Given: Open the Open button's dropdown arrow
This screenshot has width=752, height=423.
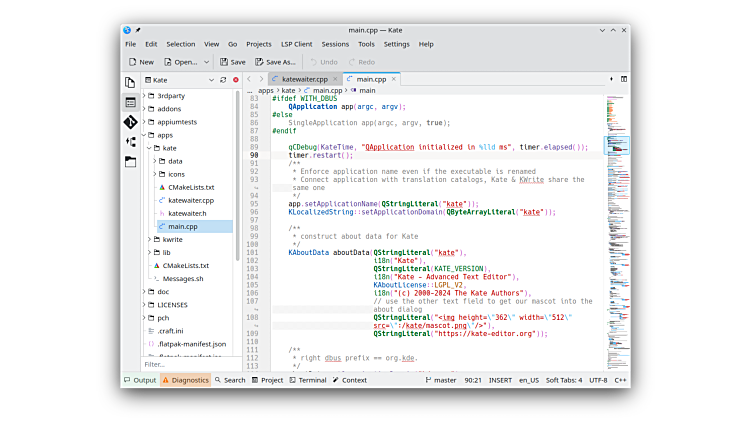Looking at the screenshot, I should [x=208, y=62].
